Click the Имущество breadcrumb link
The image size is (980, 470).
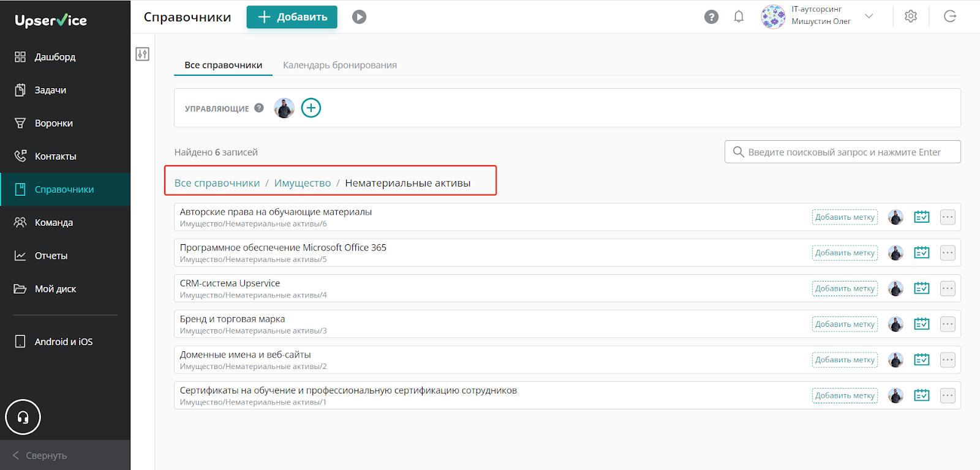click(303, 183)
